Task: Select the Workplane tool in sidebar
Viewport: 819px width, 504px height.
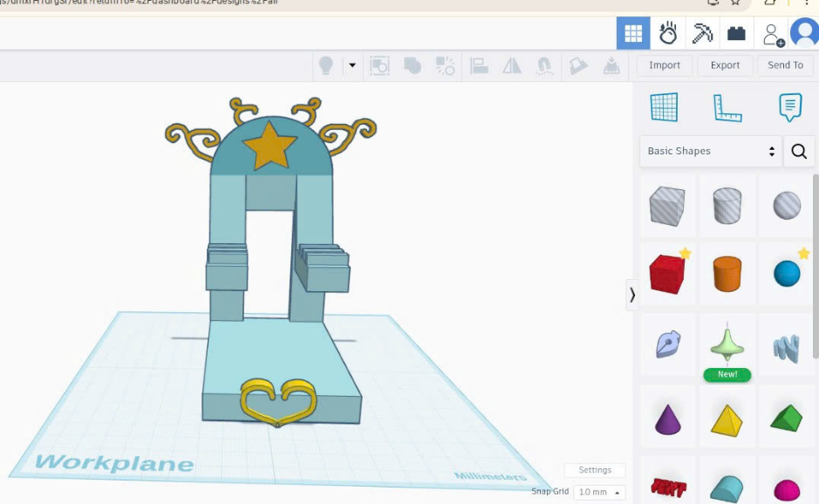Action: pyautogui.click(x=664, y=107)
